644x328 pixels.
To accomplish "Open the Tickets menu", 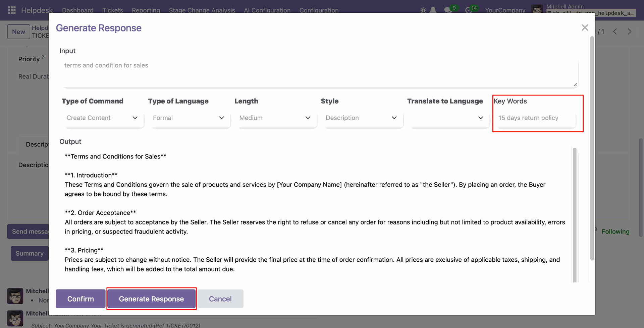I will [113, 10].
